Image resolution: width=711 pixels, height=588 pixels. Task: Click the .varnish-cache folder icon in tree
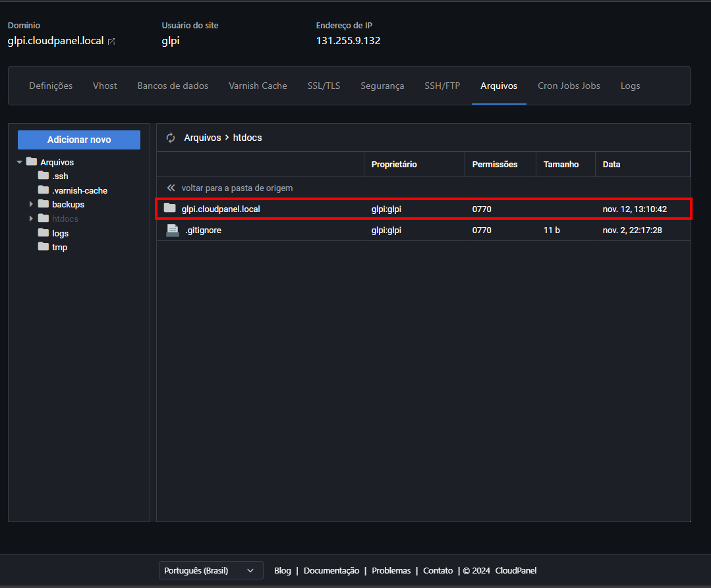[43, 190]
